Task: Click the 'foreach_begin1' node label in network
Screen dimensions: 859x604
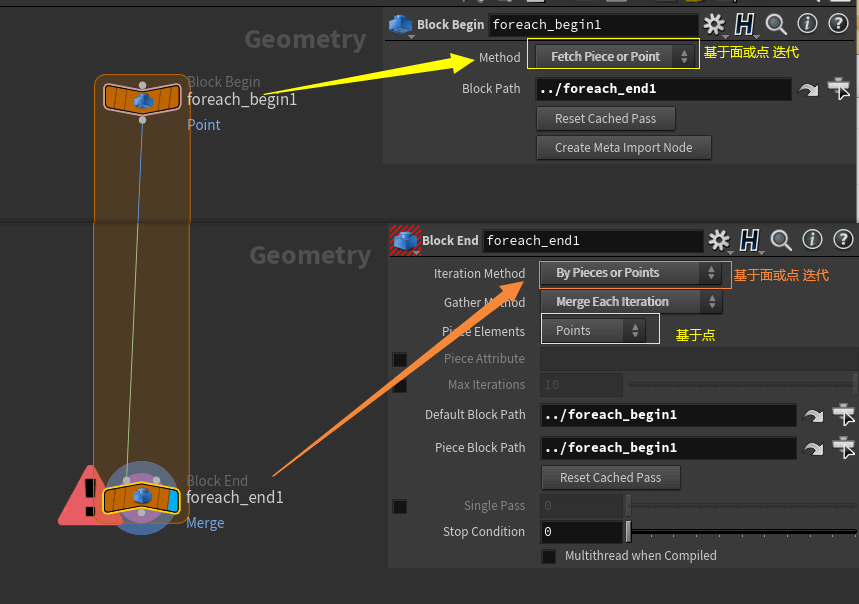Action: click(x=242, y=100)
